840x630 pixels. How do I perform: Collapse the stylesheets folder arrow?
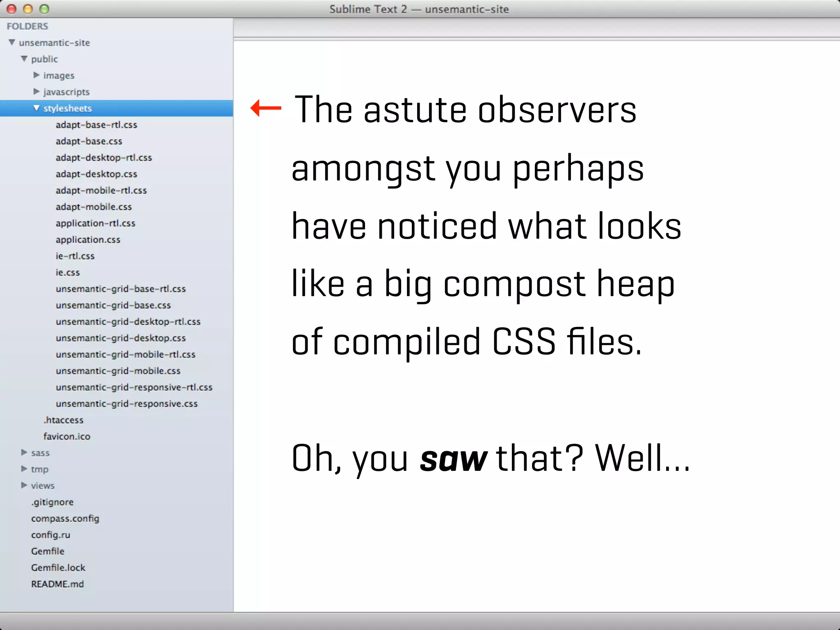pos(37,108)
